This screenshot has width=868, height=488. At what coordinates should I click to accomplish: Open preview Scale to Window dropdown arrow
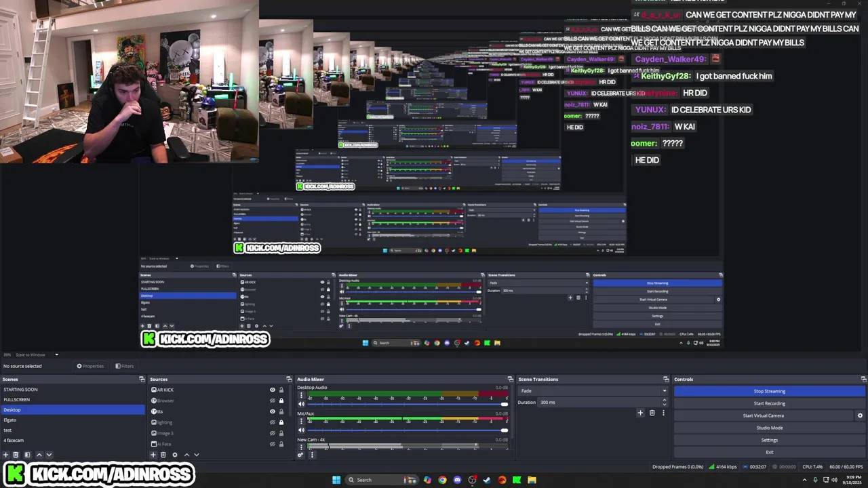(57, 354)
